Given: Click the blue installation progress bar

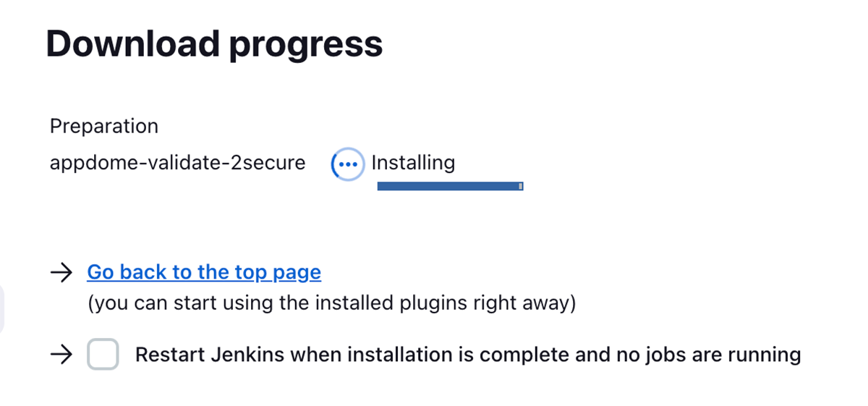Looking at the screenshot, I should pos(448,187).
